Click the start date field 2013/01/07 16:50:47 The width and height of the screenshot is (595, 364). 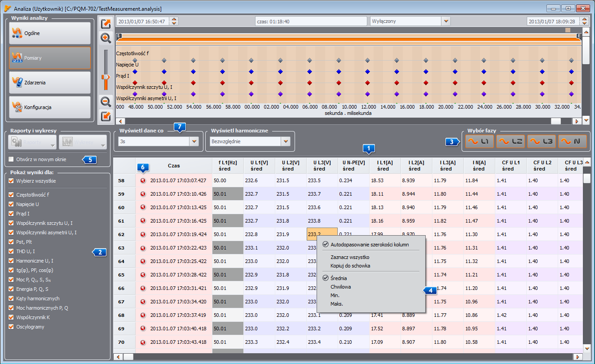tap(143, 21)
